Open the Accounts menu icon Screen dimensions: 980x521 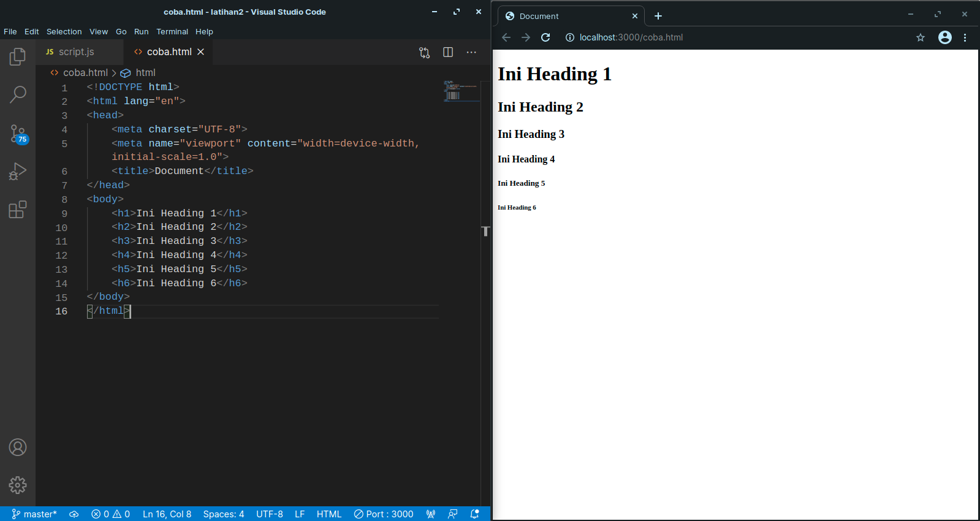pos(18,447)
